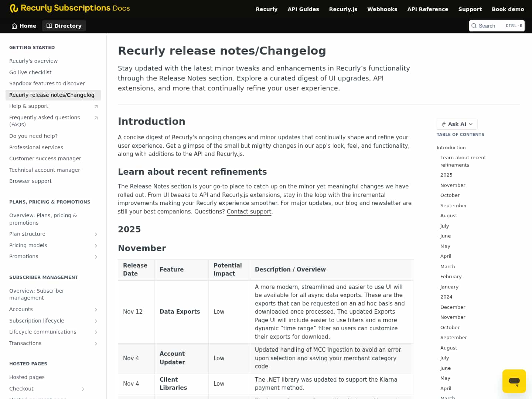Click the Contact support link
The height and width of the screenshot is (399, 532).
click(249, 211)
